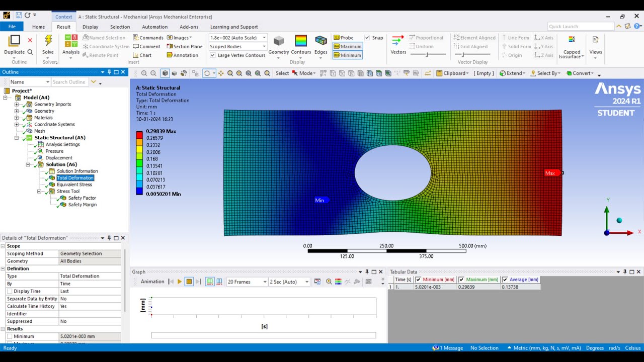Viewport: 644px width, 362px height.
Task: Open the Add-ons tab
Action: point(189,27)
